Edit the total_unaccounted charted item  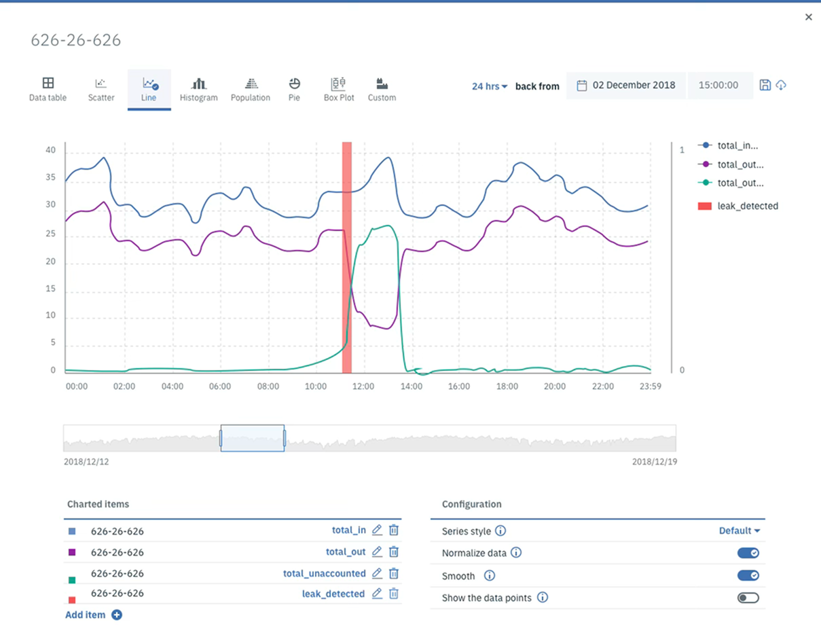[x=378, y=573]
